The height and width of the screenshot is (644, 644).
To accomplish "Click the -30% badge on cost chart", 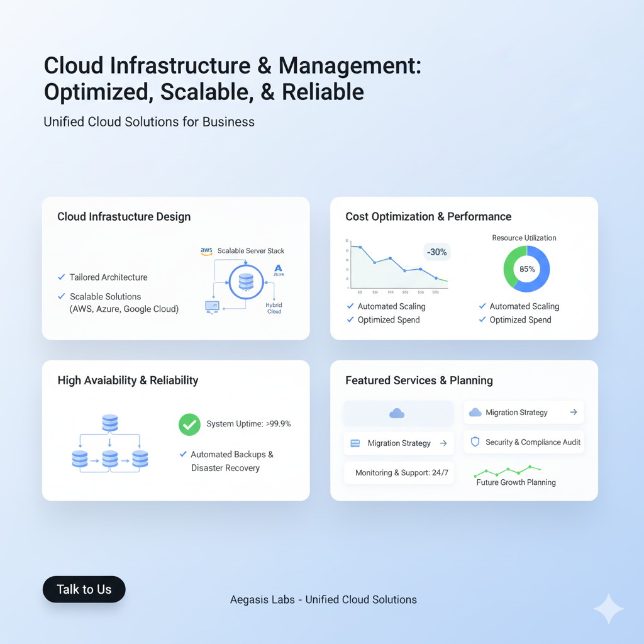I will coord(436,252).
